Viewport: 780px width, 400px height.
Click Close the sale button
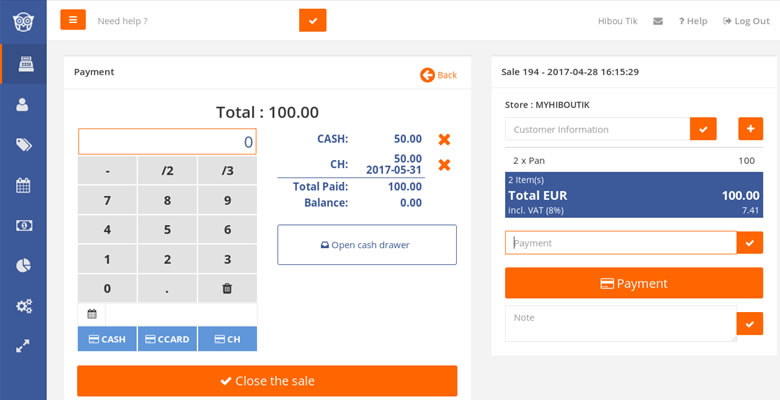267,381
